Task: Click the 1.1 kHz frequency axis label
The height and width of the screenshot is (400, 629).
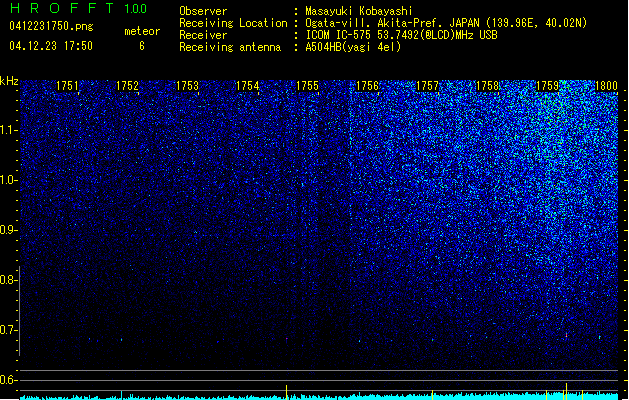Action: pos(9,130)
